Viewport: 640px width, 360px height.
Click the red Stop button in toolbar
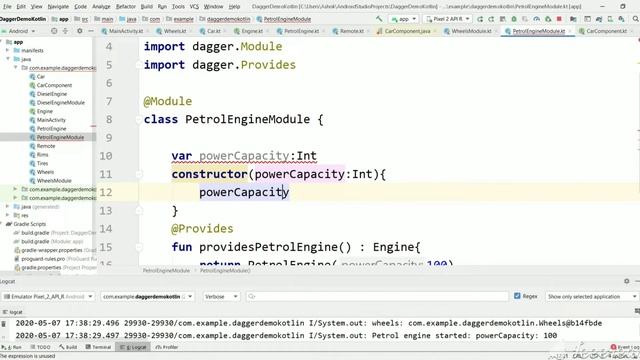tap(559, 19)
